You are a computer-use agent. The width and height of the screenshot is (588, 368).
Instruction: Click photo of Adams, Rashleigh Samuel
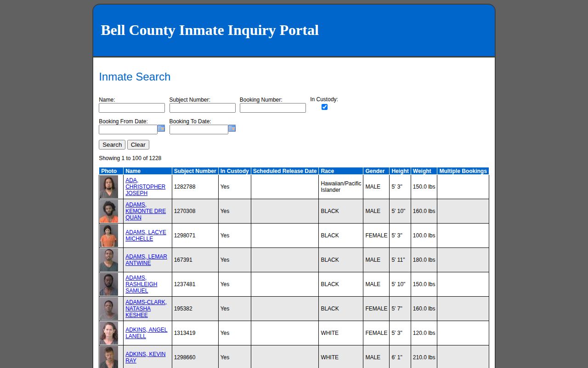(109, 284)
